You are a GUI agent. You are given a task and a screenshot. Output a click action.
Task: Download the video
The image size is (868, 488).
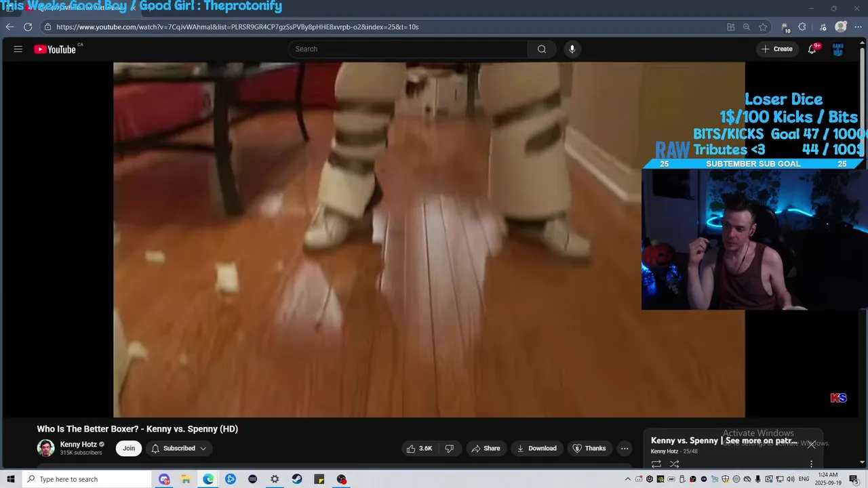pyautogui.click(x=536, y=448)
